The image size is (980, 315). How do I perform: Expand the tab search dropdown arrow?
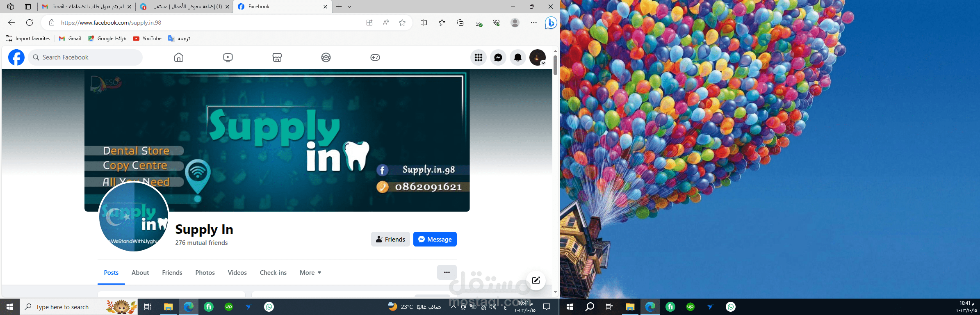click(349, 7)
